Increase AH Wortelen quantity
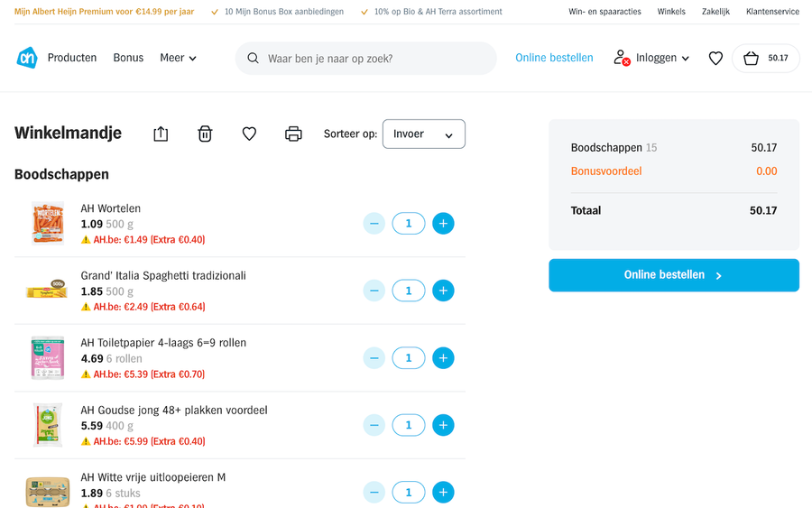This screenshot has height=508, width=812. click(443, 224)
